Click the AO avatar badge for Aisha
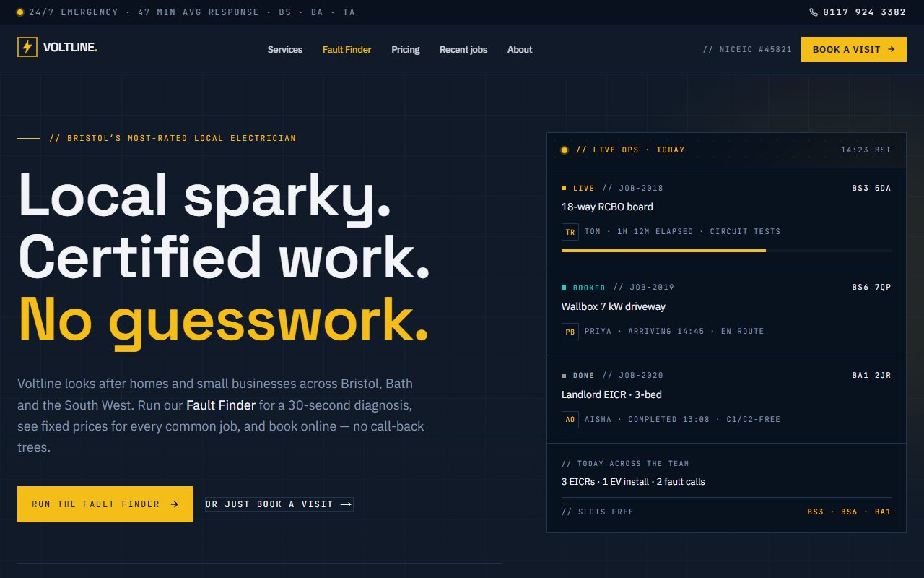Image resolution: width=924 pixels, height=578 pixels. (570, 420)
